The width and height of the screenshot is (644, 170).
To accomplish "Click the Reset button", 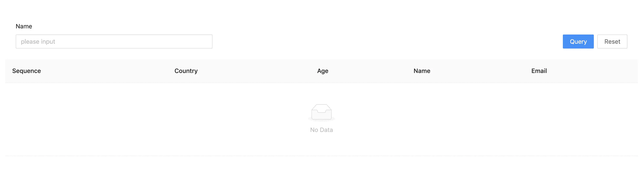I will pyautogui.click(x=612, y=42).
